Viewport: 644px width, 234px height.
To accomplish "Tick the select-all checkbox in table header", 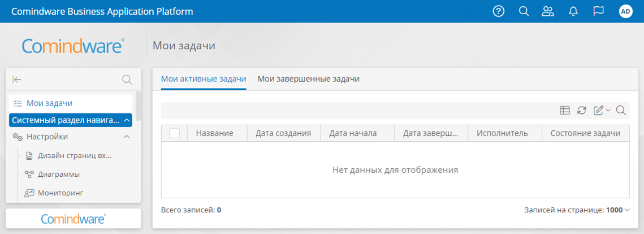I will 175,133.
